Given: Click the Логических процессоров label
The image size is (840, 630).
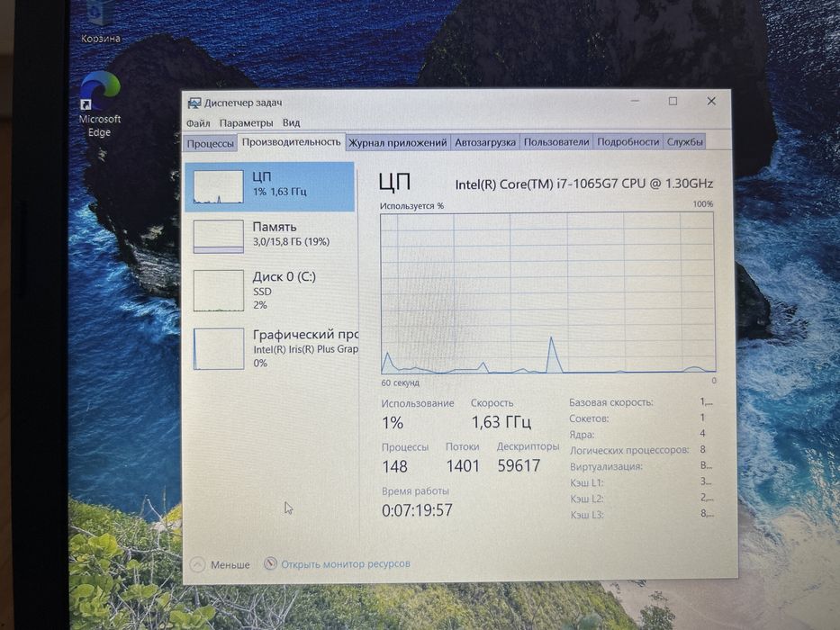Looking at the screenshot, I should pos(629,450).
